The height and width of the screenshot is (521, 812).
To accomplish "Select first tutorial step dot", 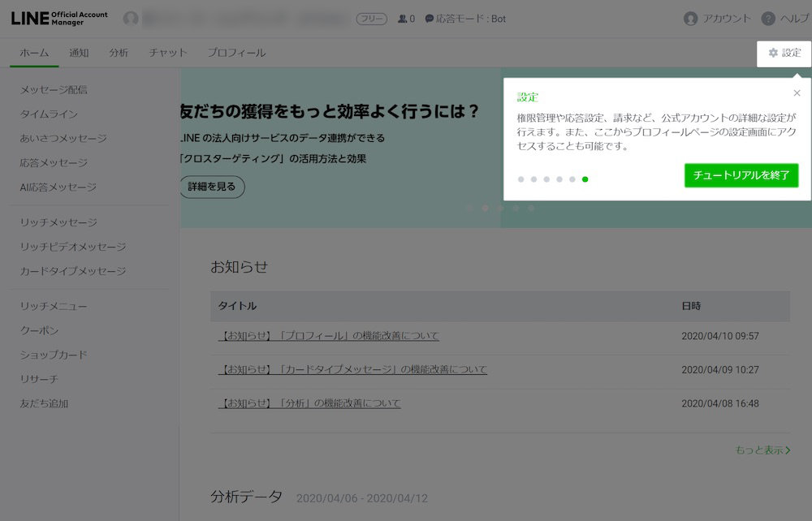I will tap(521, 179).
